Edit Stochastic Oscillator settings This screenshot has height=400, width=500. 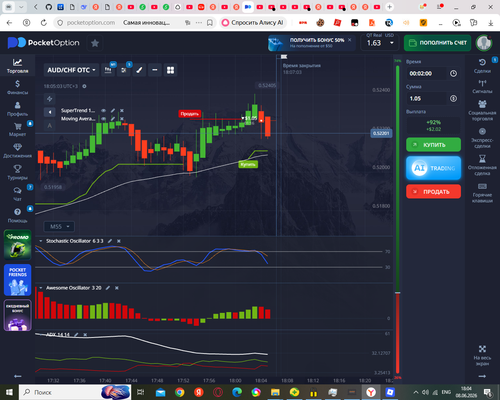pos(110,241)
